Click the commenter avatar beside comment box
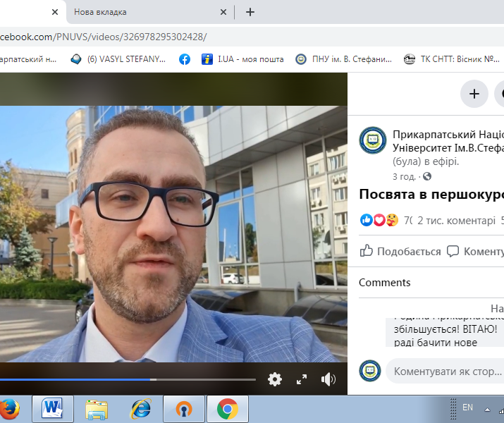The image size is (504, 423). tap(370, 371)
